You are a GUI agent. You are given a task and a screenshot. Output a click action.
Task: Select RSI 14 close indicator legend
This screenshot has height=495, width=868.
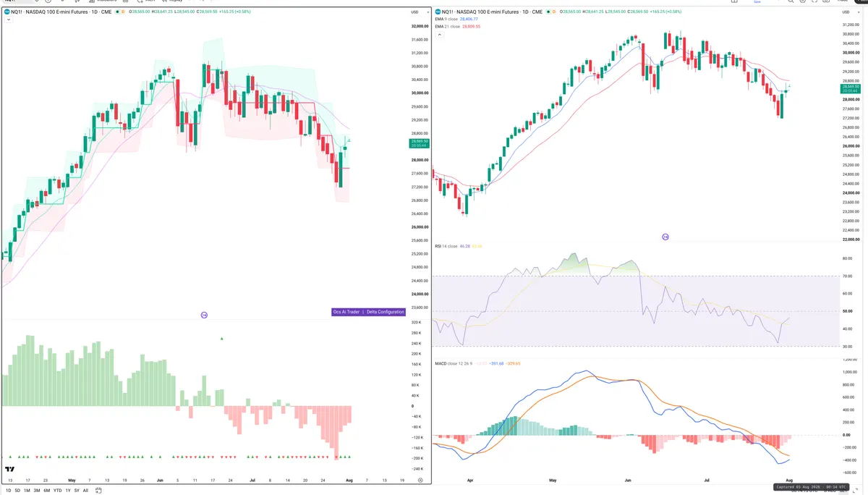(446, 246)
